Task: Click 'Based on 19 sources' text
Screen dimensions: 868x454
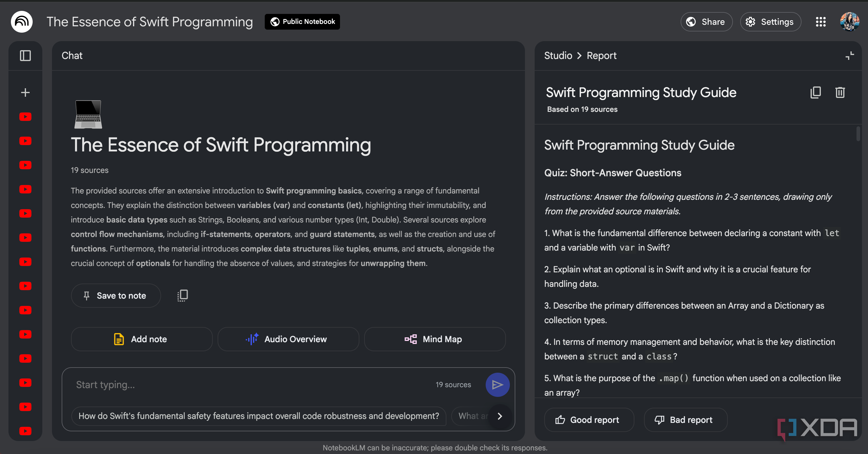Action: 582,109
